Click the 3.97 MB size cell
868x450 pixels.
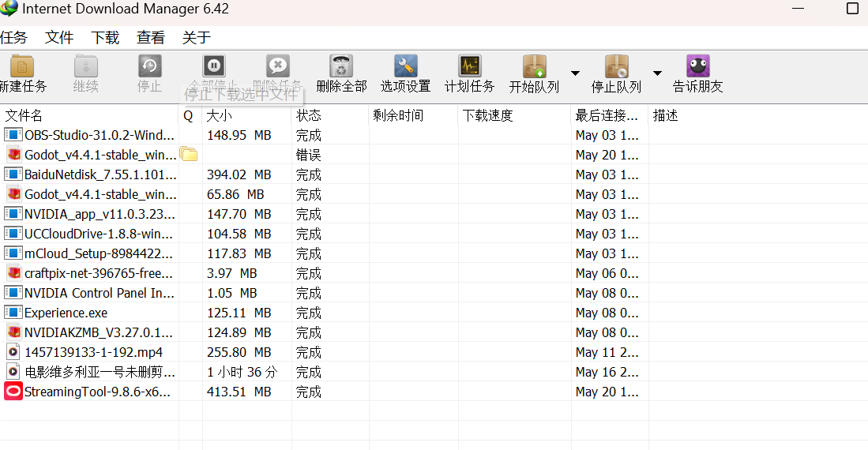232,273
